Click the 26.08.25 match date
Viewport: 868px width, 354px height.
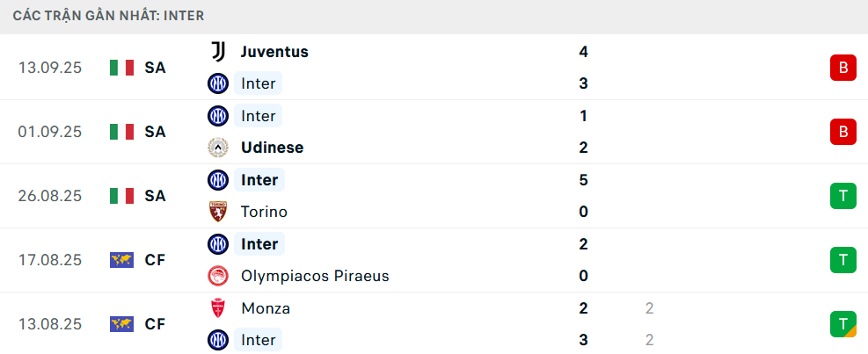click(50, 196)
